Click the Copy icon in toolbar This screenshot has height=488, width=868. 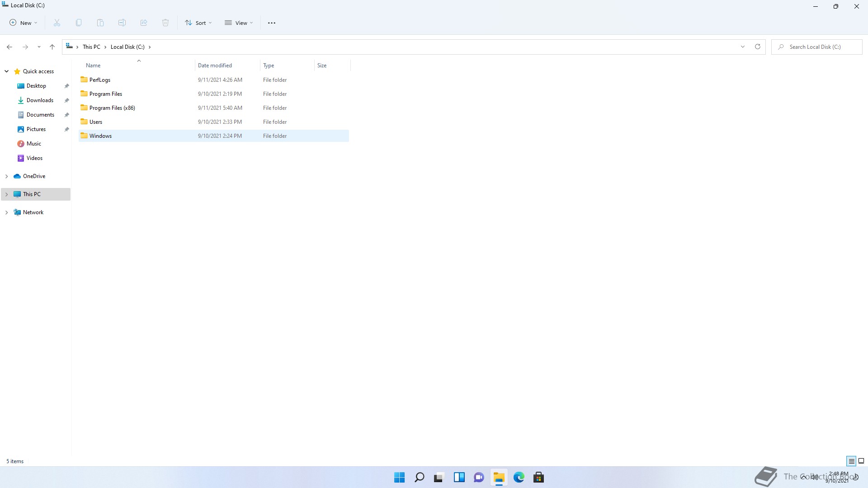[79, 23]
